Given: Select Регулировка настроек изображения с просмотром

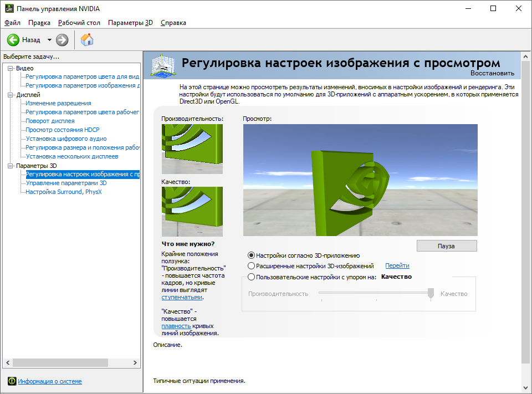Looking at the screenshot, I should (x=83, y=174).
